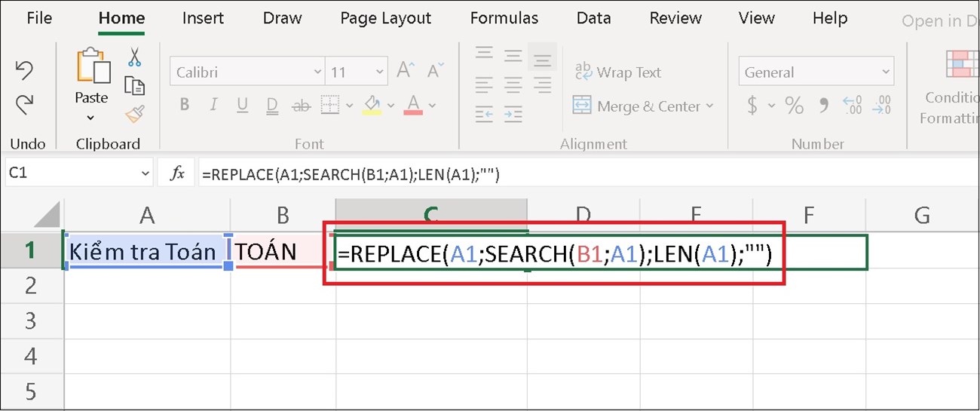The height and width of the screenshot is (411, 980).
Task: Open the Fill Color dropdown arrow
Action: pyautogui.click(x=390, y=106)
